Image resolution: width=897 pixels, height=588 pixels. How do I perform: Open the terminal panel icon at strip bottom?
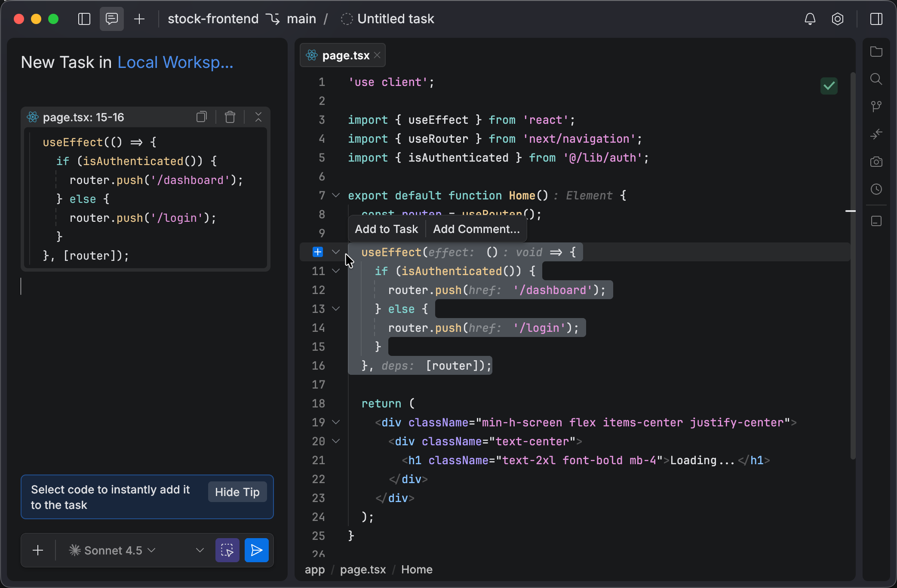click(x=876, y=221)
